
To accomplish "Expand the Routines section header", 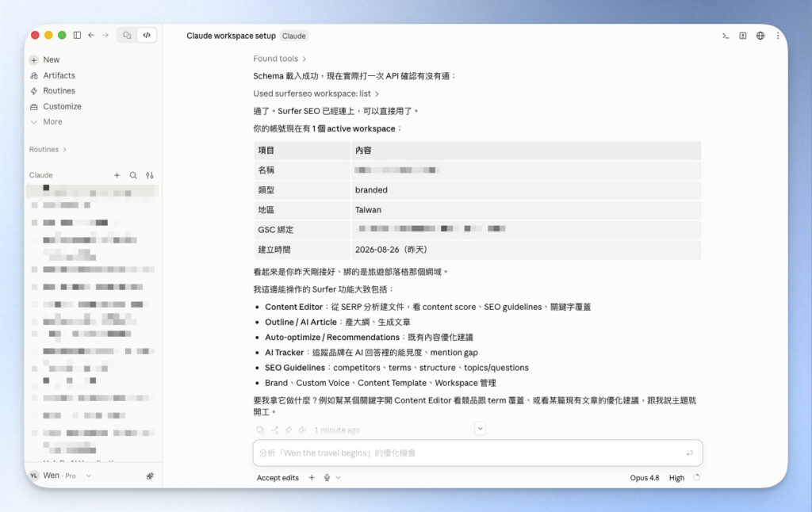I will pos(48,150).
